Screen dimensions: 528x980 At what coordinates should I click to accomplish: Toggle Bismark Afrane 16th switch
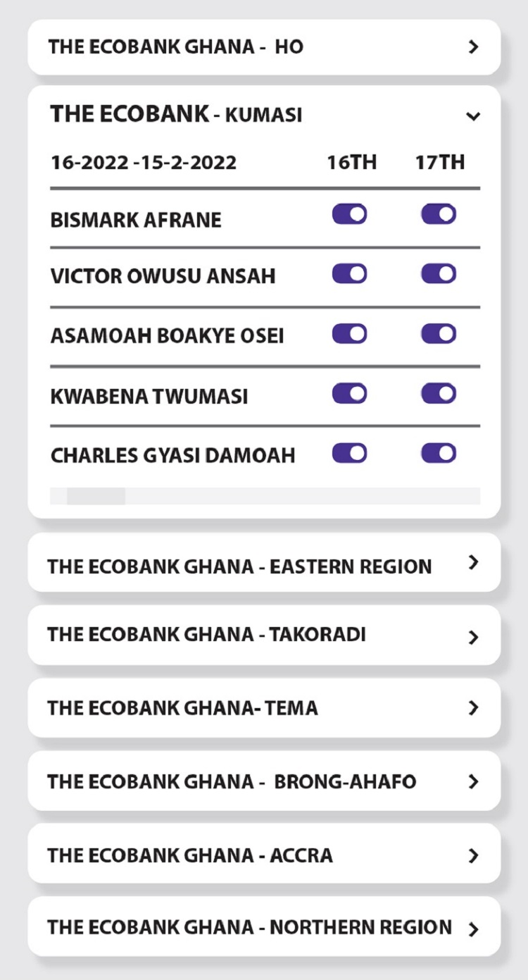[350, 214]
